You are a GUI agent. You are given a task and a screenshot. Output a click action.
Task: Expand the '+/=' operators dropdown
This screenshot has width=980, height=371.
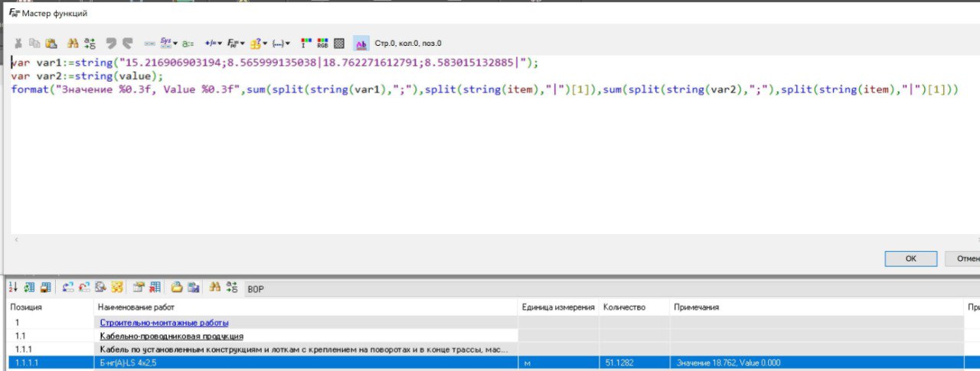(x=213, y=44)
